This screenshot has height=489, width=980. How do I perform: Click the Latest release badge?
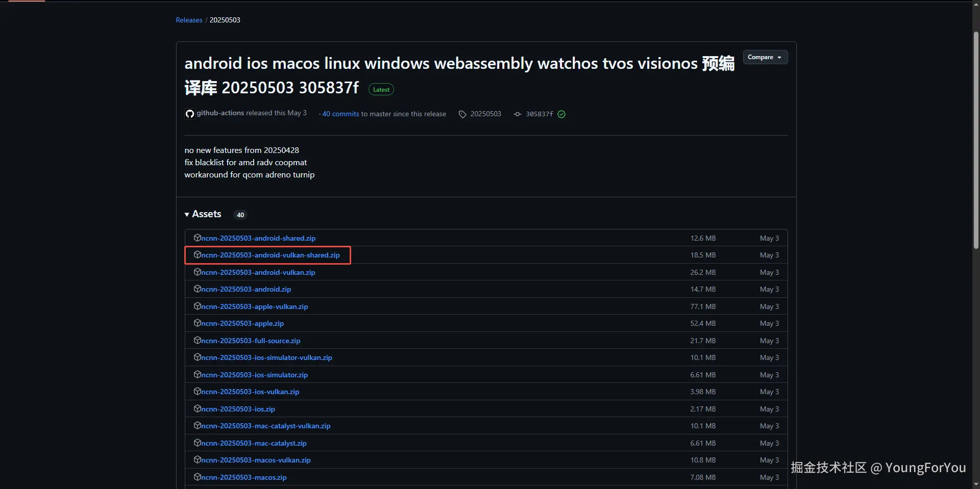(381, 89)
